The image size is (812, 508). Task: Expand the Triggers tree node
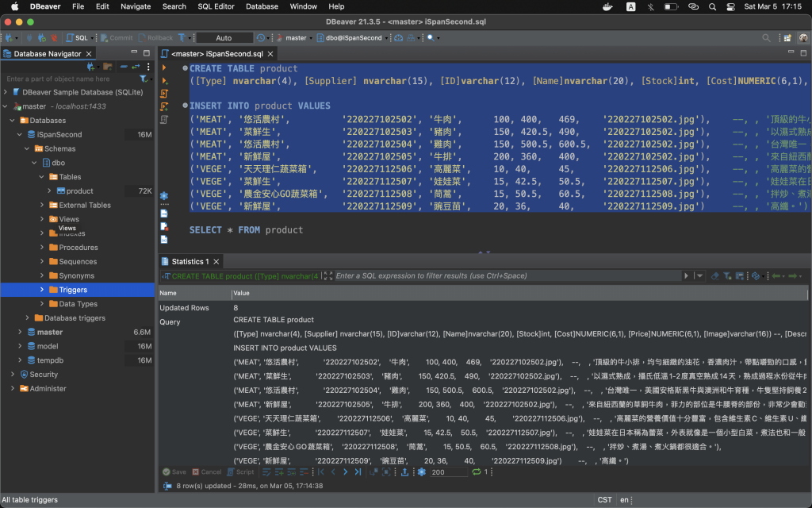coord(43,290)
